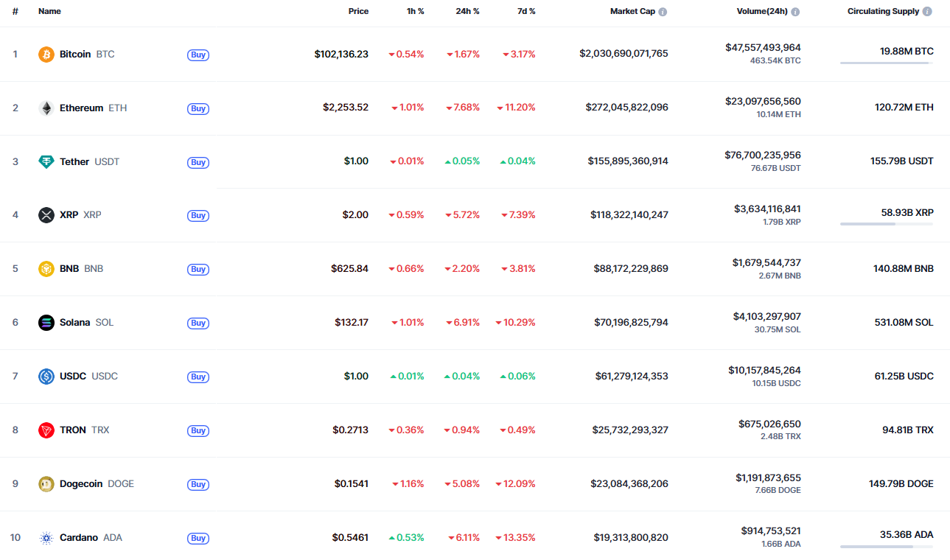Click the XRP logo icon
Image resolution: width=950 pixels, height=560 pixels.
click(x=46, y=215)
